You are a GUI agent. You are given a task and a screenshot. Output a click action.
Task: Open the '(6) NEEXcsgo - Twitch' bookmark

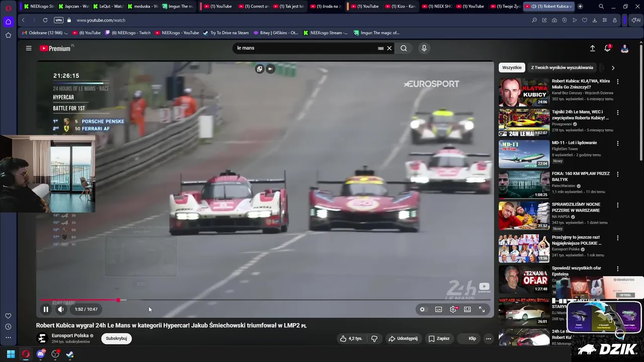click(127, 33)
